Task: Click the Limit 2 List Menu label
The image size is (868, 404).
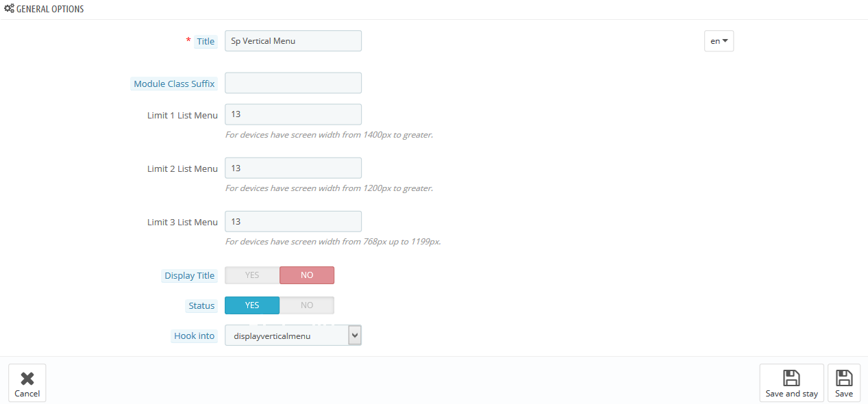Action: tap(182, 168)
